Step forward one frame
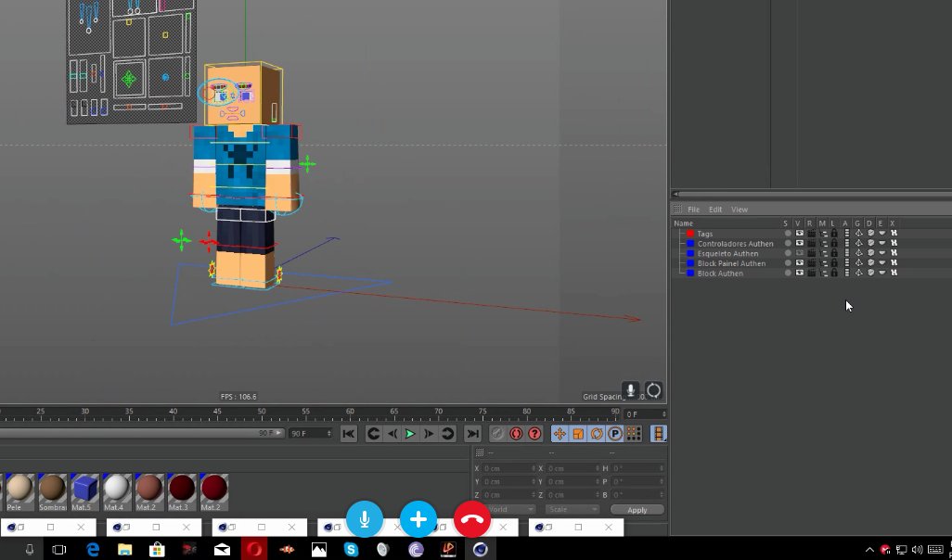Screen dimensions: 952x560 (429, 433)
